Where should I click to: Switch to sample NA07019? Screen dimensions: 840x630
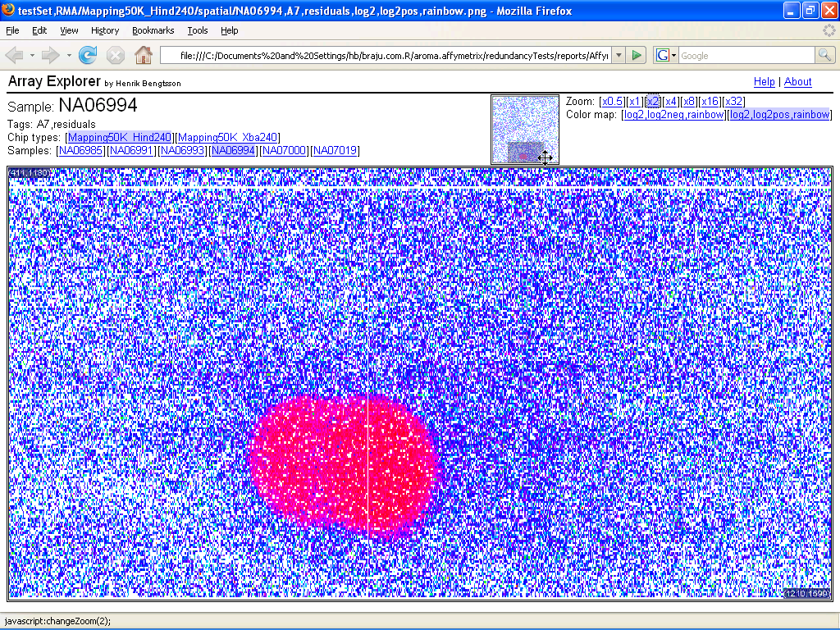(336, 151)
